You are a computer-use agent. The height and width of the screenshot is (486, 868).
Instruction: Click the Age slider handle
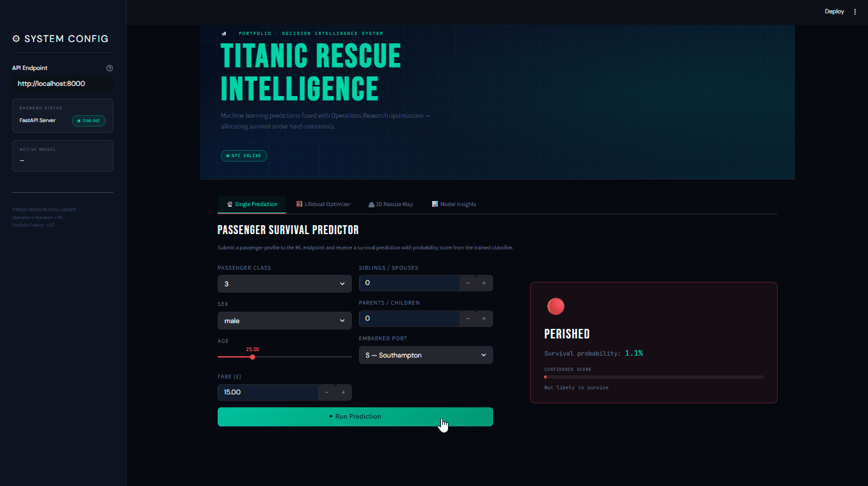[x=253, y=357]
